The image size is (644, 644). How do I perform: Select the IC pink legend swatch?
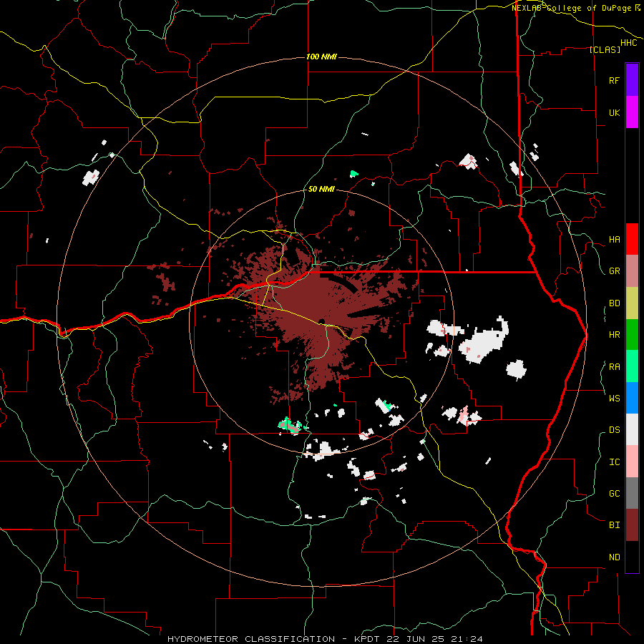click(632, 462)
